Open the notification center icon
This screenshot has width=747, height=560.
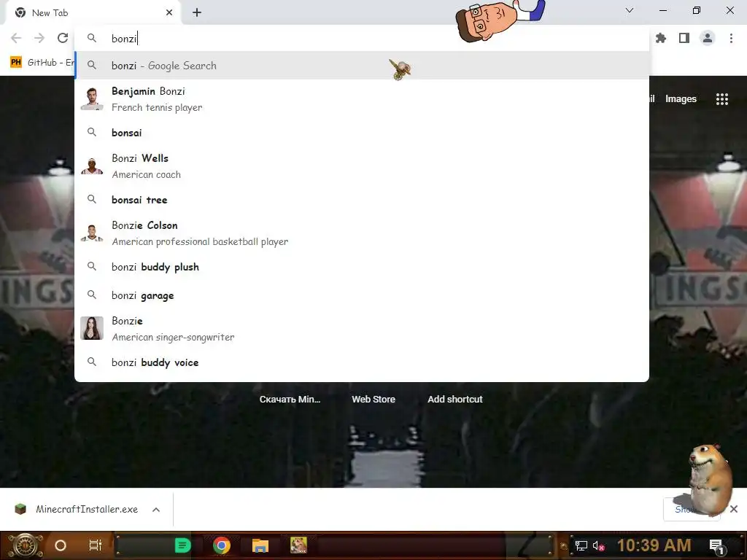point(716,546)
